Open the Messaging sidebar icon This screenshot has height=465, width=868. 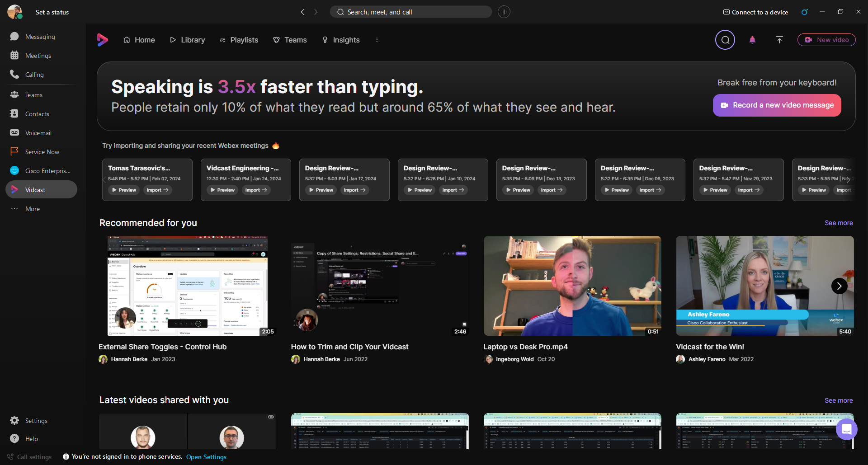(14, 36)
